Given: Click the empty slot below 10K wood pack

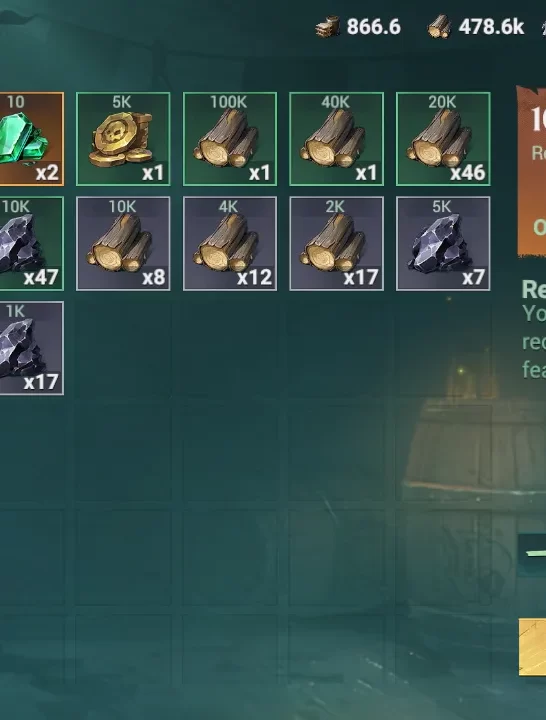Looking at the screenshot, I should point(123,349).
